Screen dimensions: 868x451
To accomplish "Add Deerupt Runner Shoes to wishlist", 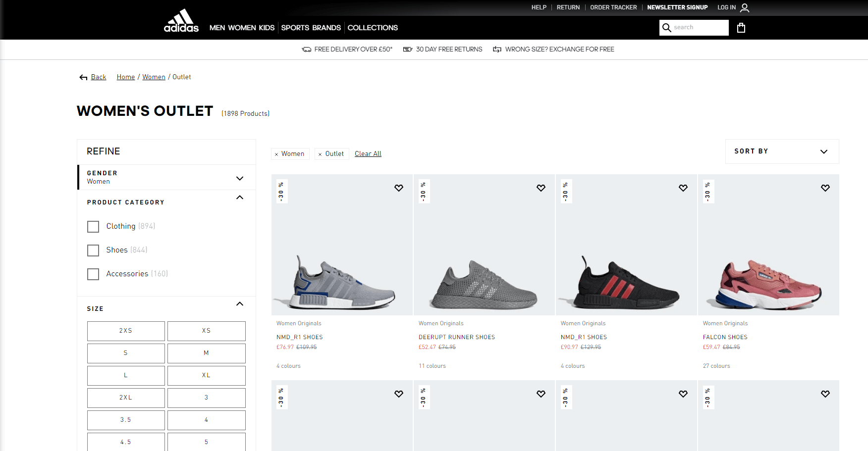I will pos(541,188).
